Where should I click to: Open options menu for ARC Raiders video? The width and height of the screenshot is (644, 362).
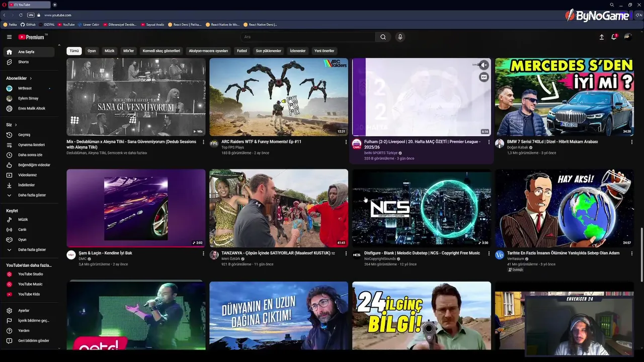click(x=346, y=142)
